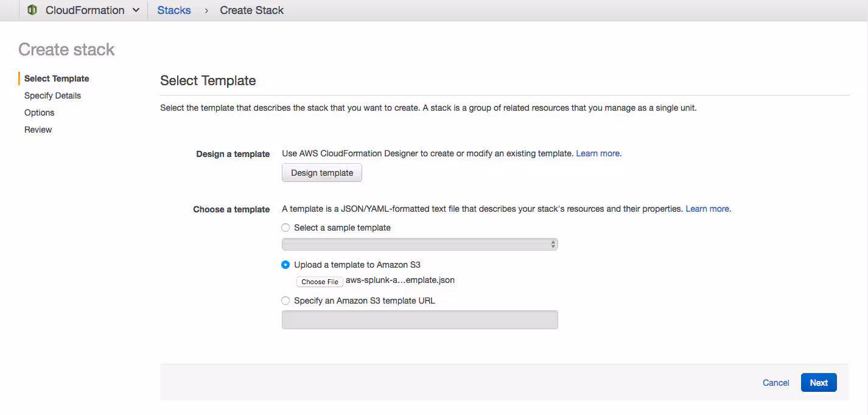Cancel the stack creation
The image size is (868, 415).
pos(775,383)
